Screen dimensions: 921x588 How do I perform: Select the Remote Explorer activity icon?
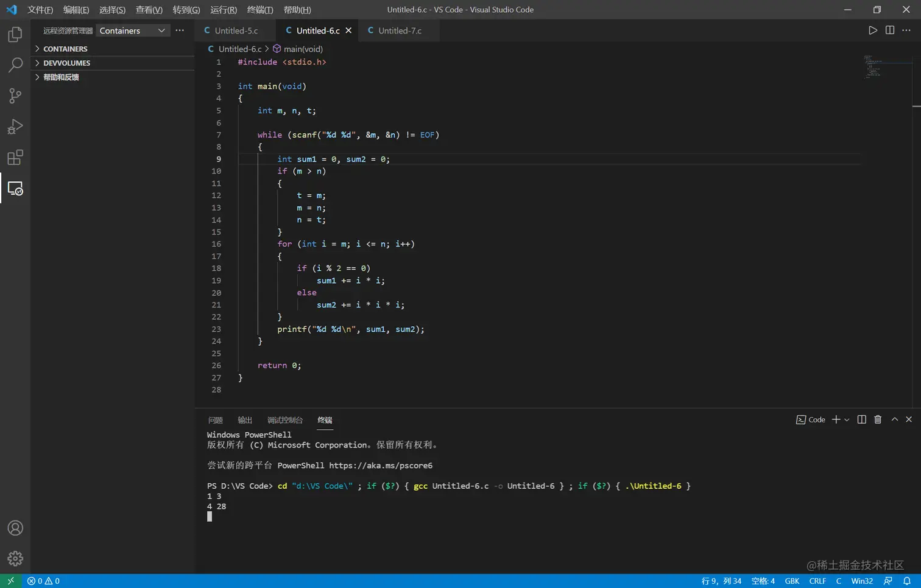[15, 188]
